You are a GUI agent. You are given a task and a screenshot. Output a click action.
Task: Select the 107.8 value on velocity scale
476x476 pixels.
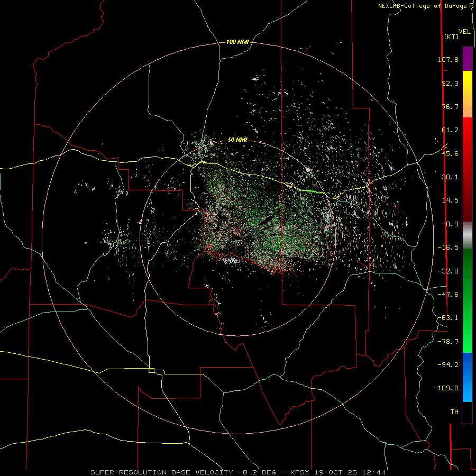(448, 59)
